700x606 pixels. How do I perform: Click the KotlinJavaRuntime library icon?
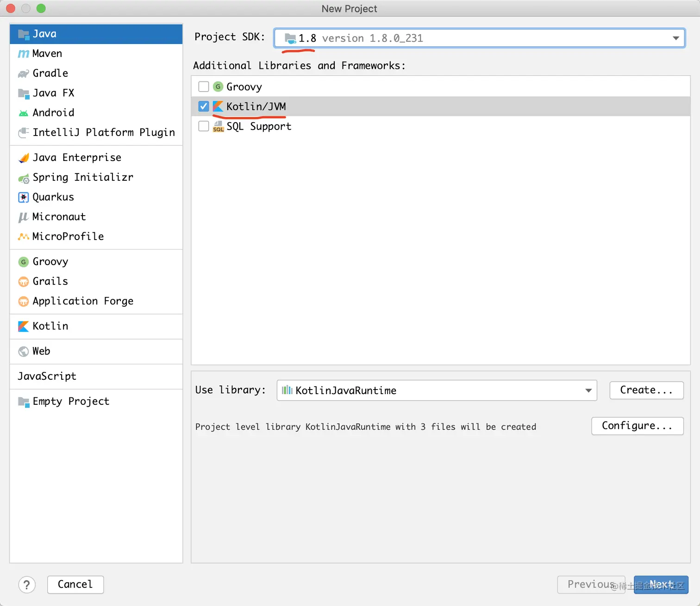pos(287,390)
